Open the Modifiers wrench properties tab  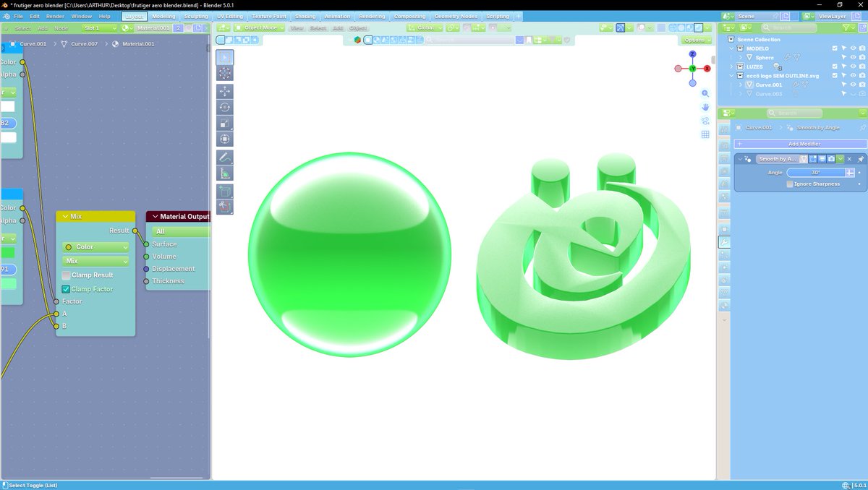pyautogui.click(x=724, y=242)
